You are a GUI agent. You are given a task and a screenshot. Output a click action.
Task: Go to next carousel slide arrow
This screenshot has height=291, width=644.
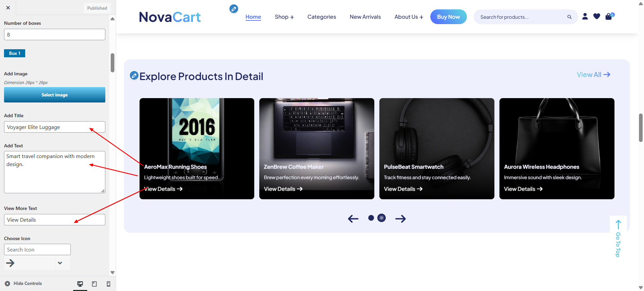pos(400,219)
